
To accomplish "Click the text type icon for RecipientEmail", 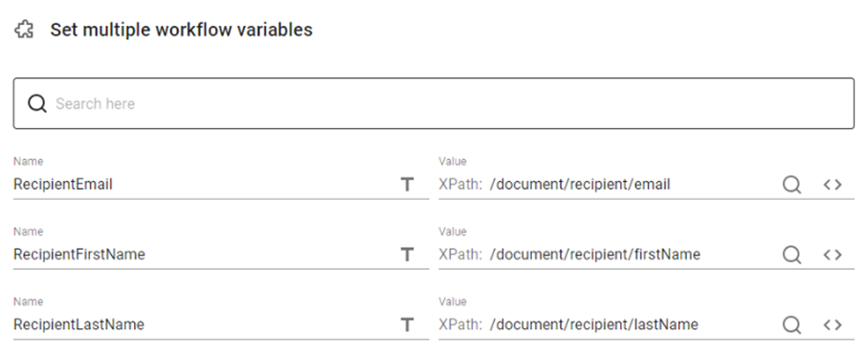I will click(x=408, y=185).
